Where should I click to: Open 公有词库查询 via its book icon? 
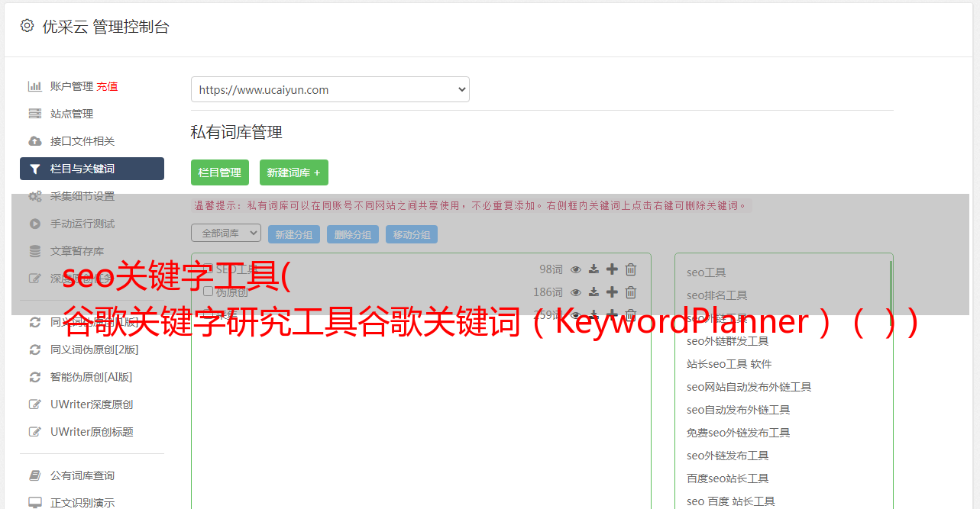click(x=34, y=475)
